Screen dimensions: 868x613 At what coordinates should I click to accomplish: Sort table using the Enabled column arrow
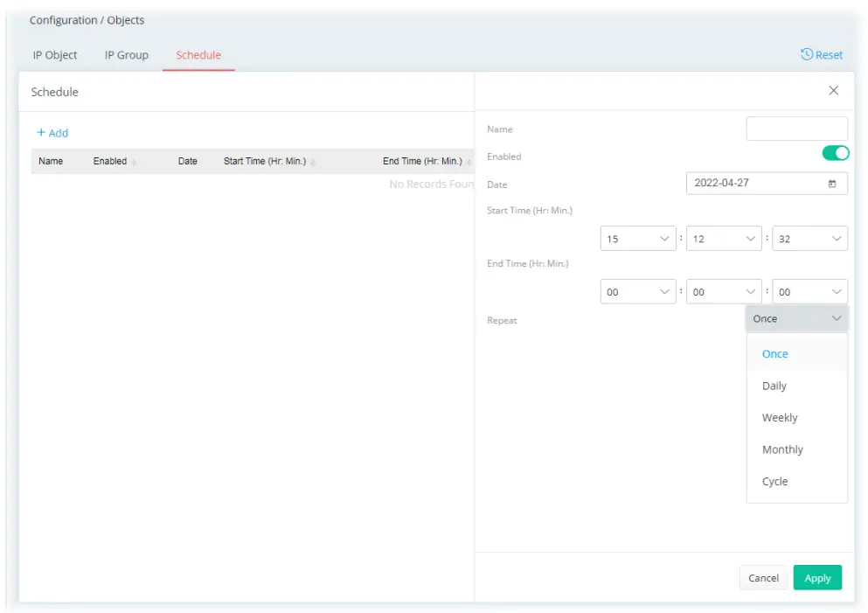(133, 161)
